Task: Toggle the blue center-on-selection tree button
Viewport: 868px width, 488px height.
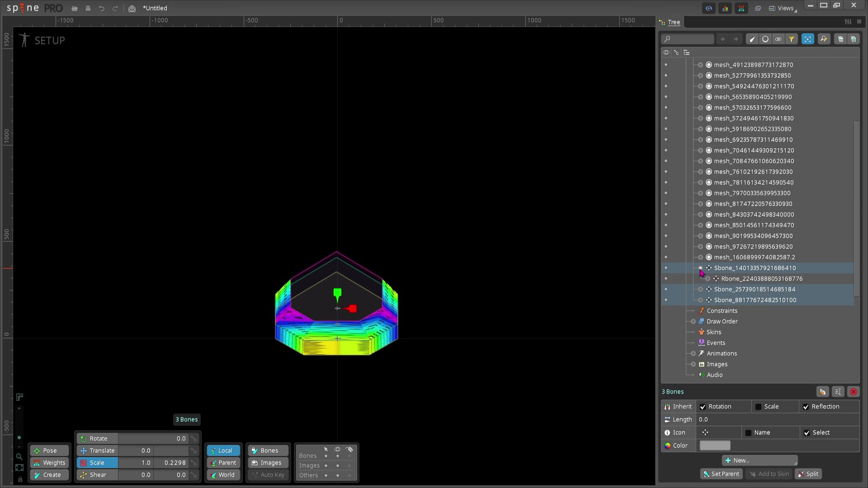Action: (807, 39)
